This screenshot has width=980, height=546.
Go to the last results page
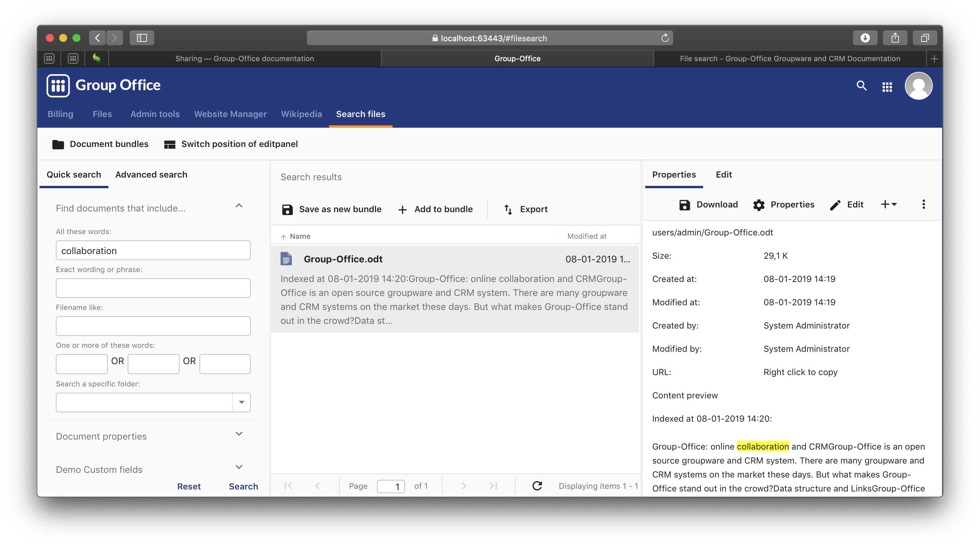coord(493,486)
